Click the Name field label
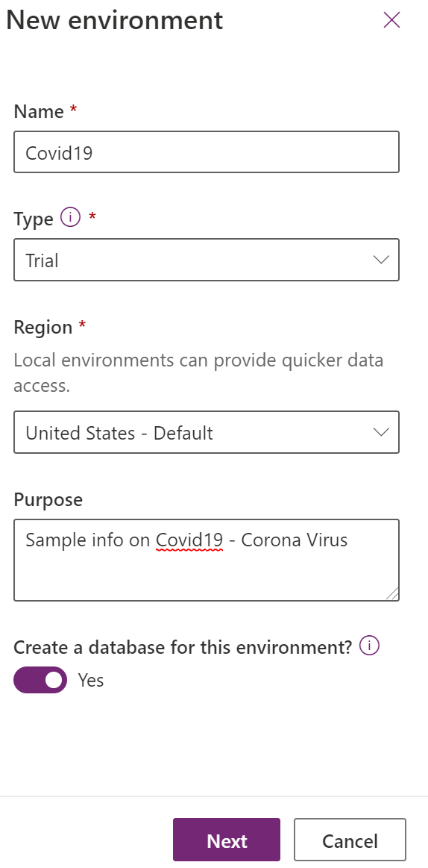 coord(39,111)
